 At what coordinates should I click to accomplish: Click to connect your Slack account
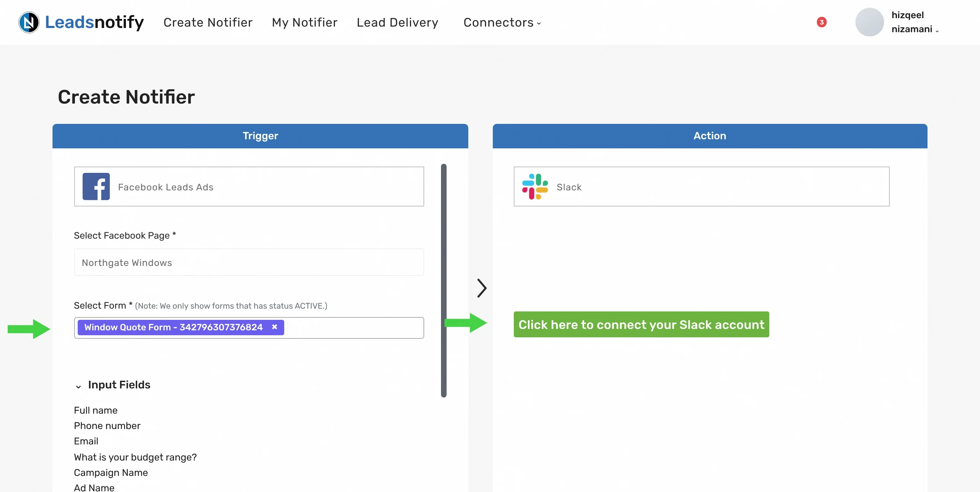point(641,324)
